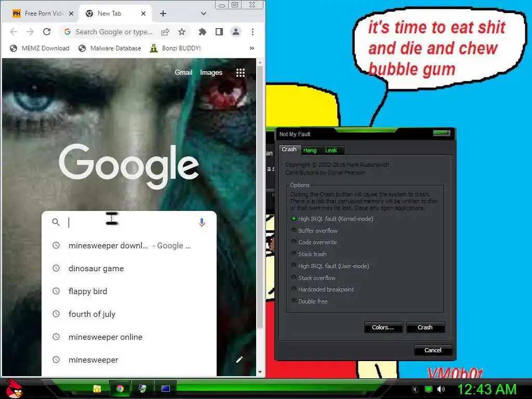Open Chrome tab search dropdown arrow
The height and width of the screenshot is (399, 532).
pyautogui.click(x=204, y=14)
